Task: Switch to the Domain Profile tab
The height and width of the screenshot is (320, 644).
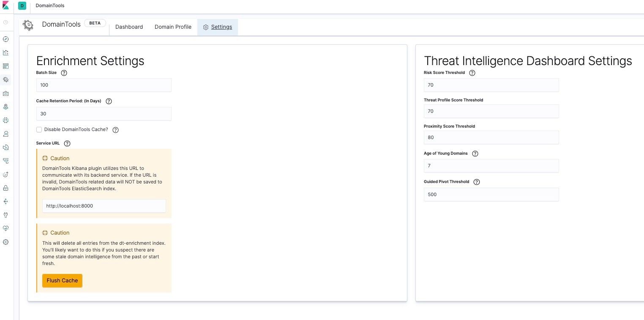Action: [173, 27]
